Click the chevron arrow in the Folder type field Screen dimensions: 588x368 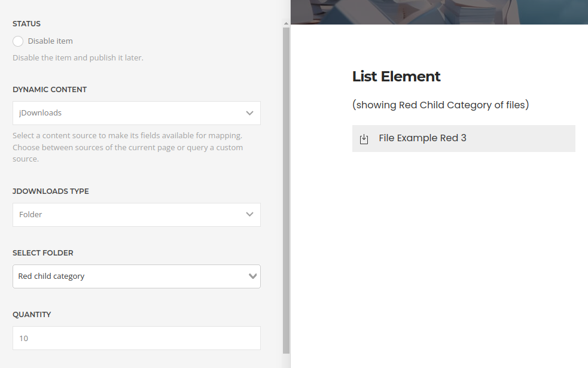pos(250,214)
